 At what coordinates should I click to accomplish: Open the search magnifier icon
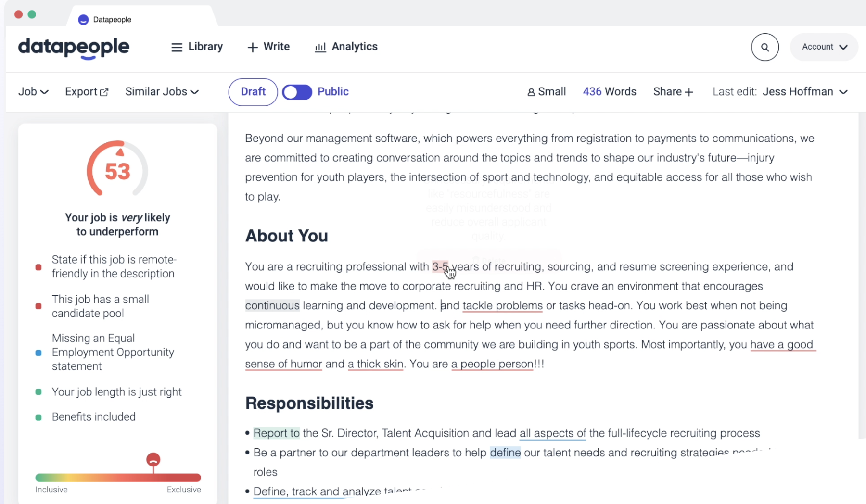pyautogui.click(x=765, y=47)
